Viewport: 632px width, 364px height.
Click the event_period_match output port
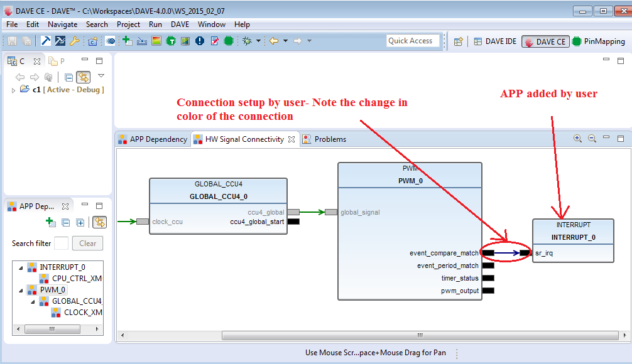(x=488, y=265)
